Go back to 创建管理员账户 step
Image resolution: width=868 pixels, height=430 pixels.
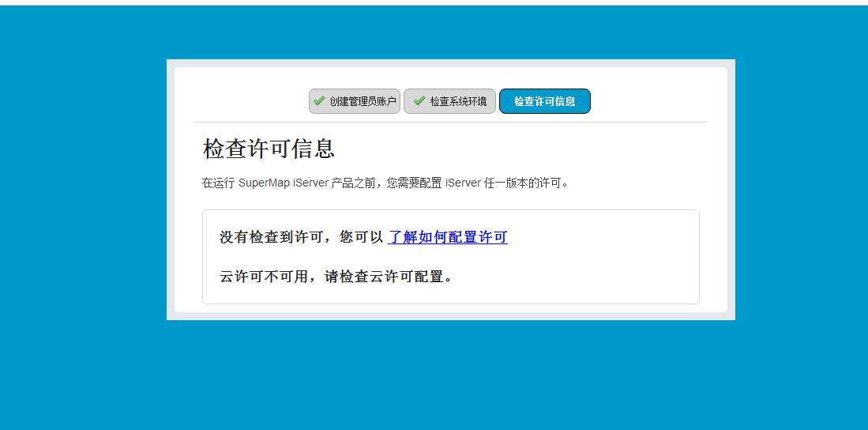355,101
